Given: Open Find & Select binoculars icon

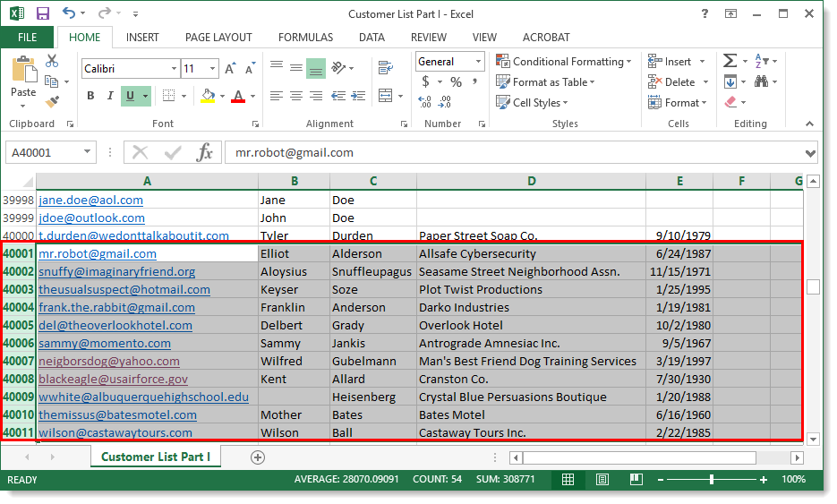Looking at the screenshot, I should (761, 81).
